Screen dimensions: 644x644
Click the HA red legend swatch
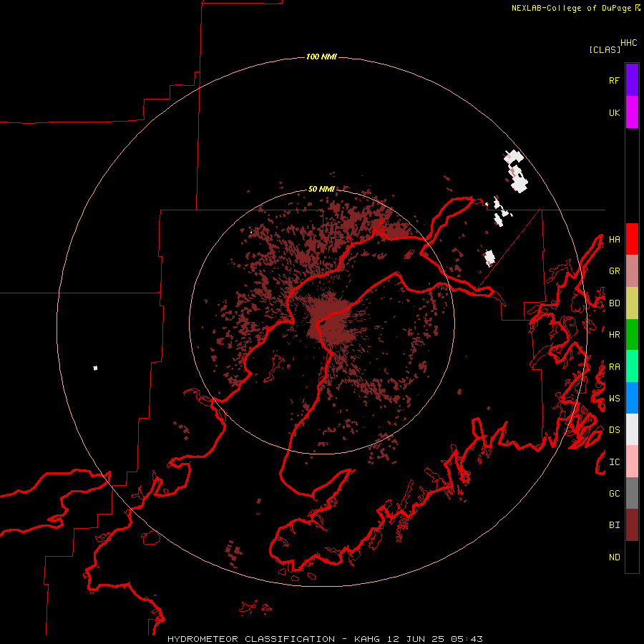[632, 239]
